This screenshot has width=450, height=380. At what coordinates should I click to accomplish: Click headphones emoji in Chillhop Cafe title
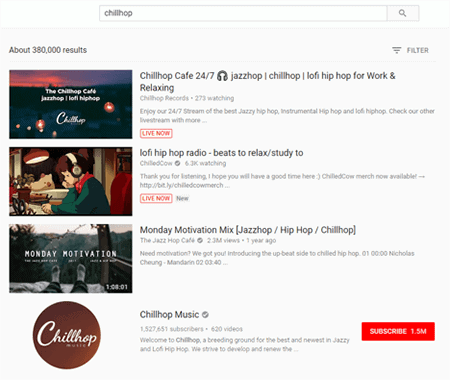(222, 76)
